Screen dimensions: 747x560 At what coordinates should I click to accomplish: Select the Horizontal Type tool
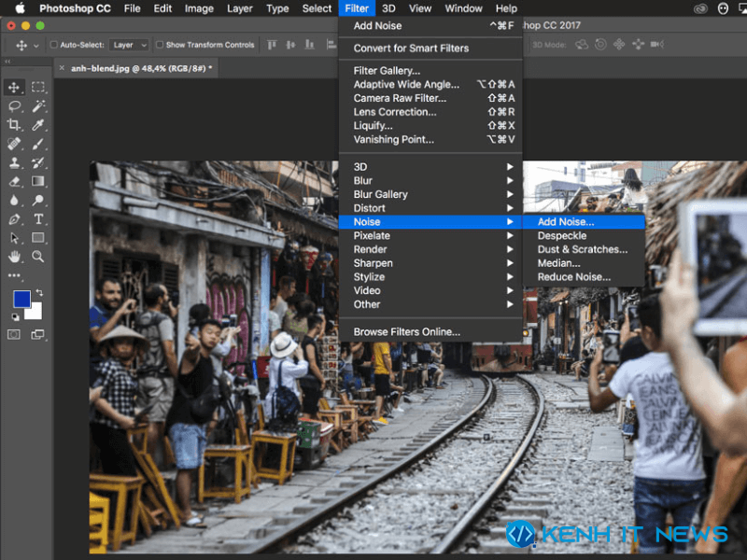tap(38, 219)
